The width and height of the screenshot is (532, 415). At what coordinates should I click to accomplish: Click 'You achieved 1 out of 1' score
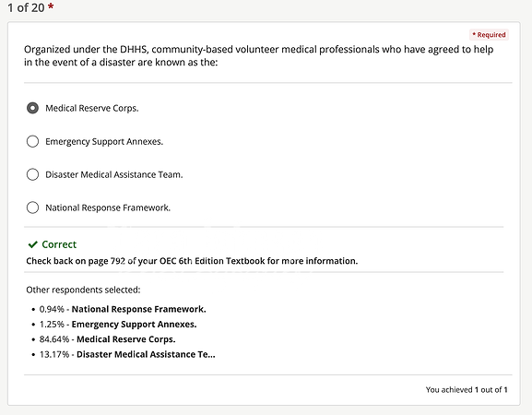click(x=467, y=389)
